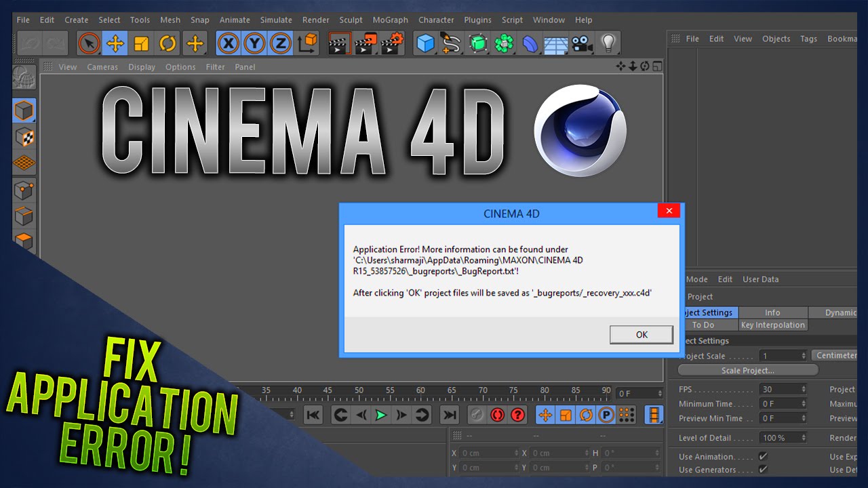
Task: Open Tags menu in Object Manager
Action: click(x=808, y=39)
